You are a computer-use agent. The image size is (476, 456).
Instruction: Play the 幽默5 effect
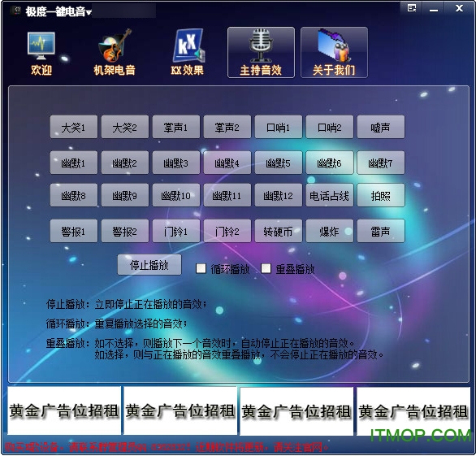click(279, 163)
